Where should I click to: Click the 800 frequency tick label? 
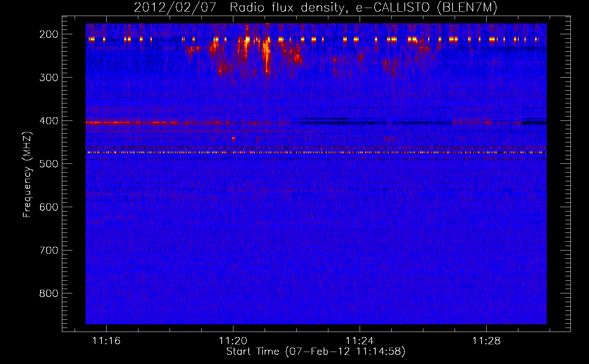49,293
